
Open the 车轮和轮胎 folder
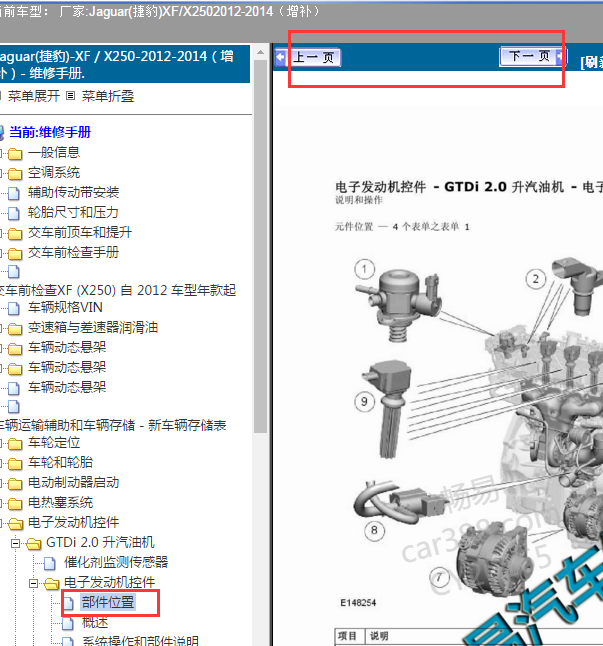(x=60, y=462)
